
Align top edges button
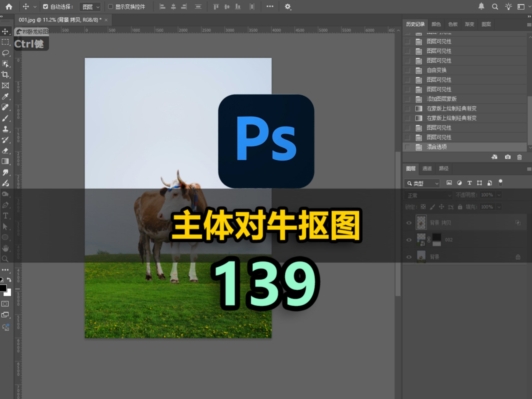[x=216, y=7]
